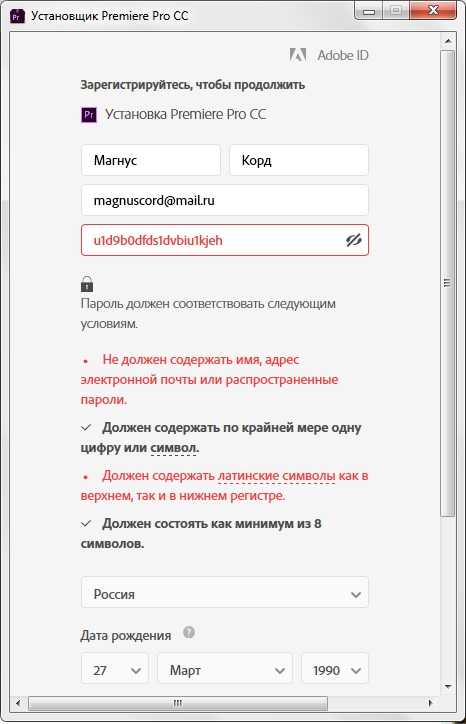
Task: Click the vertical scrollbar down arrow
Action: [x=448, y=687]
